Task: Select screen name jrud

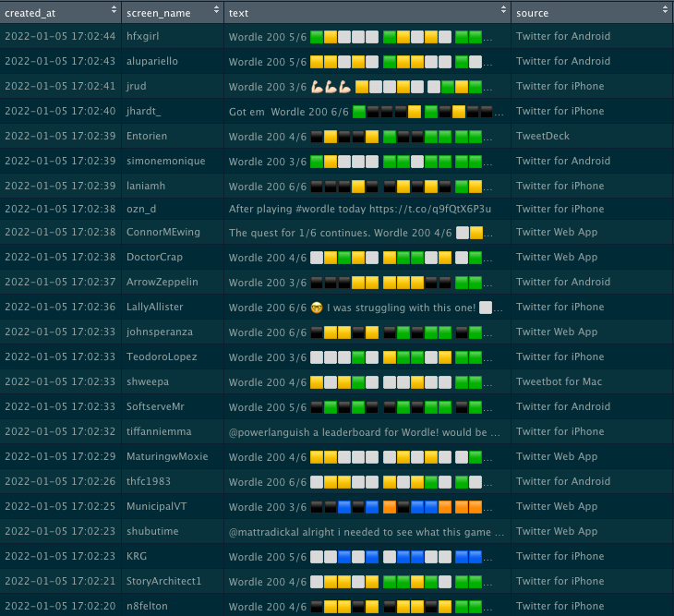Action: coord(137,86)
